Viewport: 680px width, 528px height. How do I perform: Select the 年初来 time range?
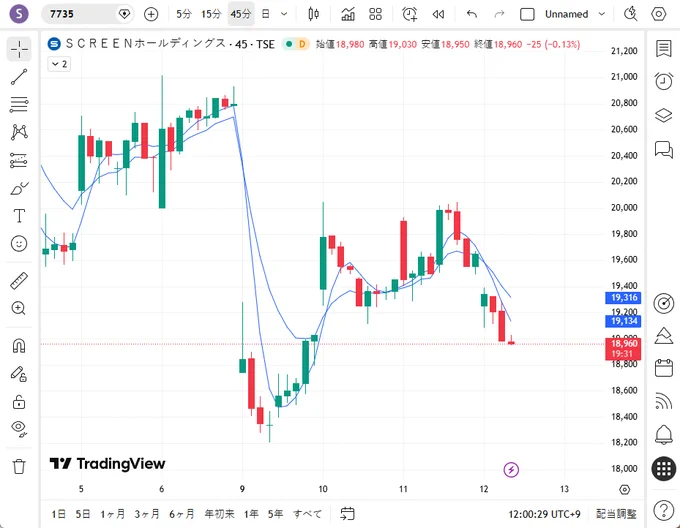coord(219,514)
